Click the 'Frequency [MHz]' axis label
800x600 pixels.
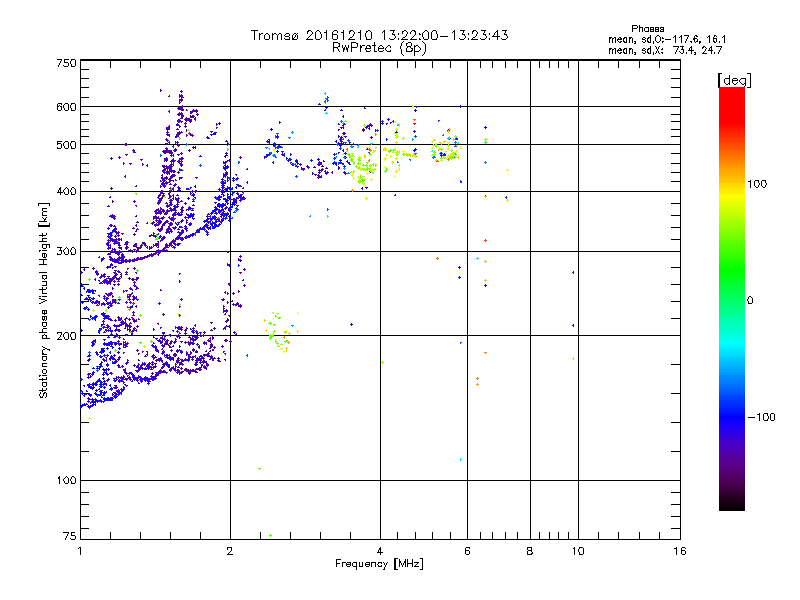point(379,564)
